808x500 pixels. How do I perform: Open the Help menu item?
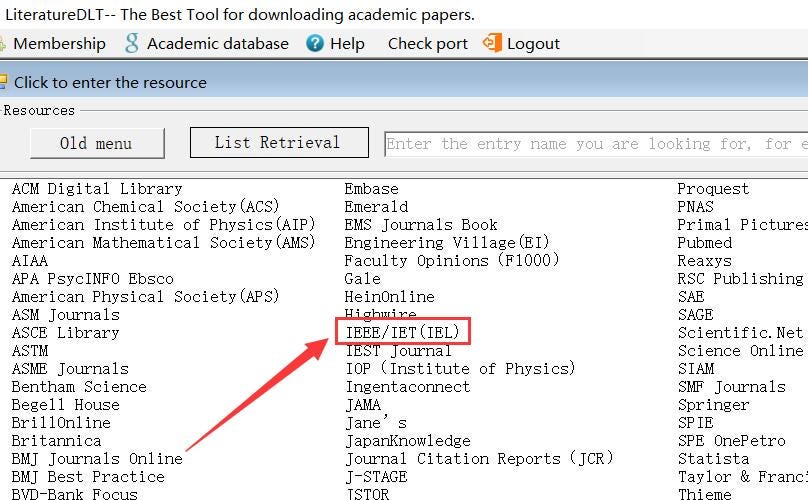pyautogui.click(x=347, y=44)
